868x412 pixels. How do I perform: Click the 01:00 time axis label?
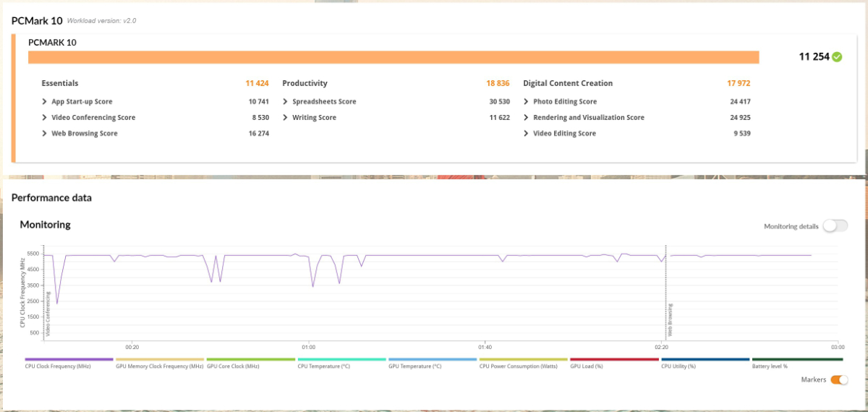coord(309,347)
